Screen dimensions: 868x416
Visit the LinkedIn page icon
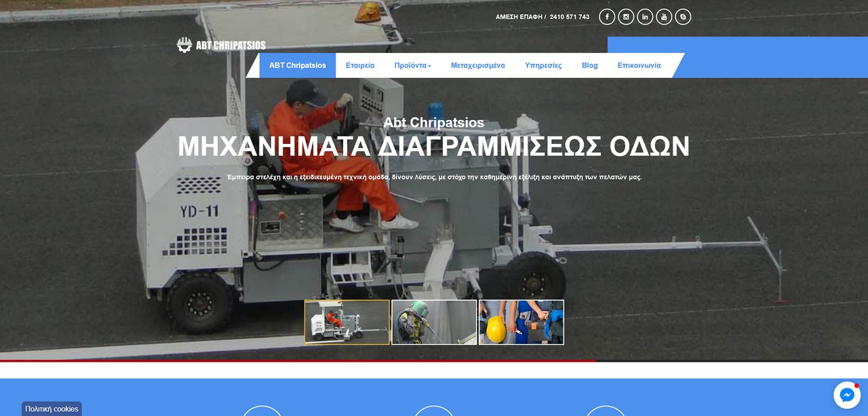[645, 17]
